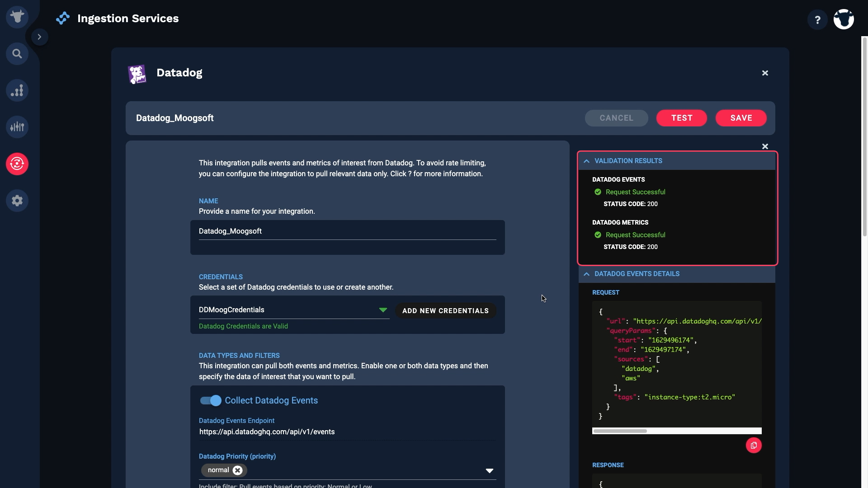Click ADD NEW CREDENTIALS button
Viewport: 868px width, 488px height.
(x=445, y=311)
